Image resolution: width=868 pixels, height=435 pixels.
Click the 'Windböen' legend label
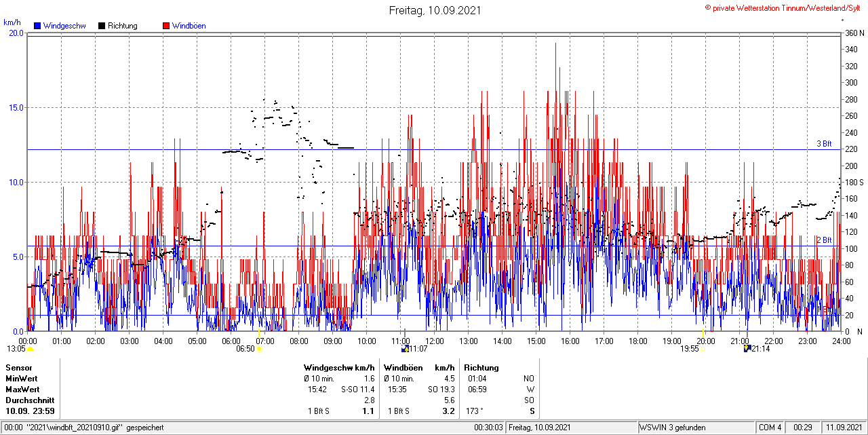click(x=189, y=26)
